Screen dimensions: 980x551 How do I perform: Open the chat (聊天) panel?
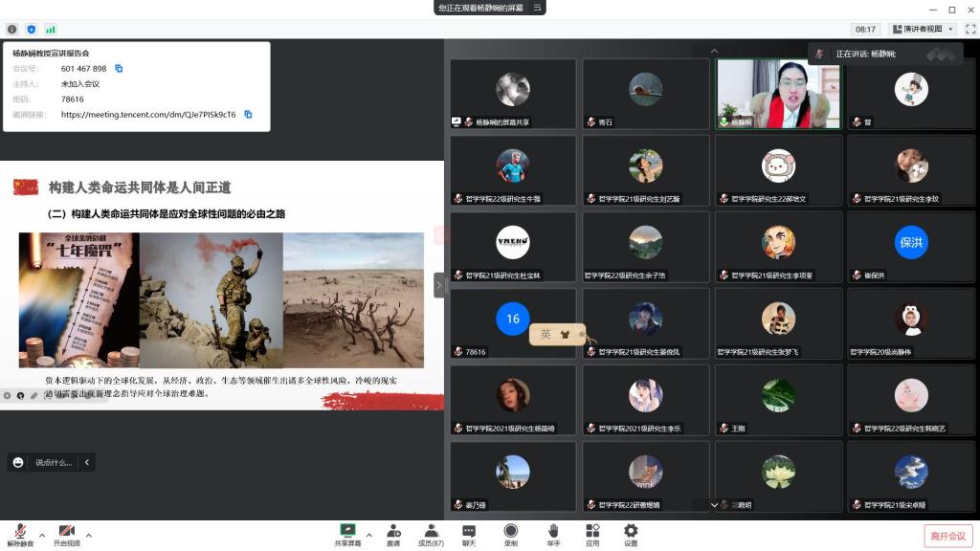point(469,534)
